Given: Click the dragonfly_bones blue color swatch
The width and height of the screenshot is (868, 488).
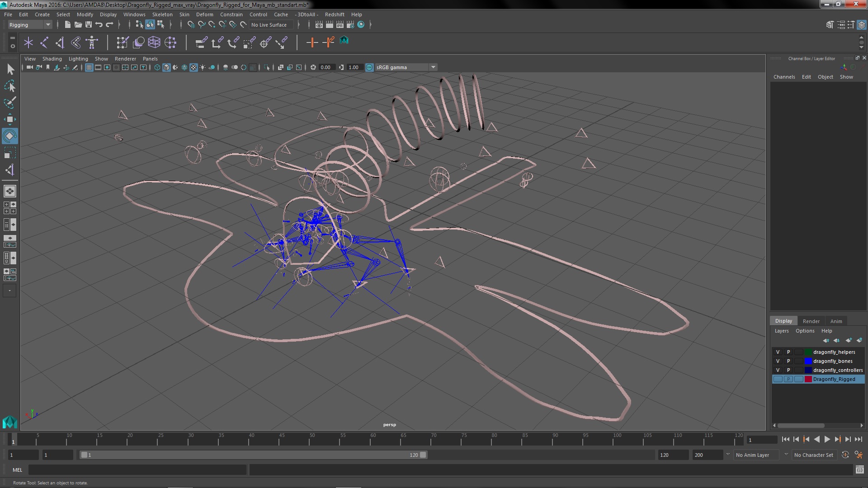Looking at the screenshot, I should pyautogui.click(x=808, y=361).
